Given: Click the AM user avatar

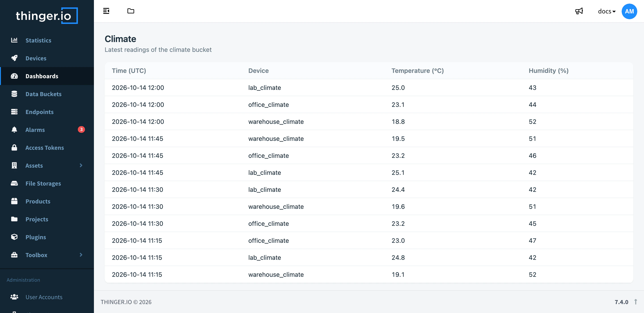Looking at the screenshot, I should click(x=629, y=11).
